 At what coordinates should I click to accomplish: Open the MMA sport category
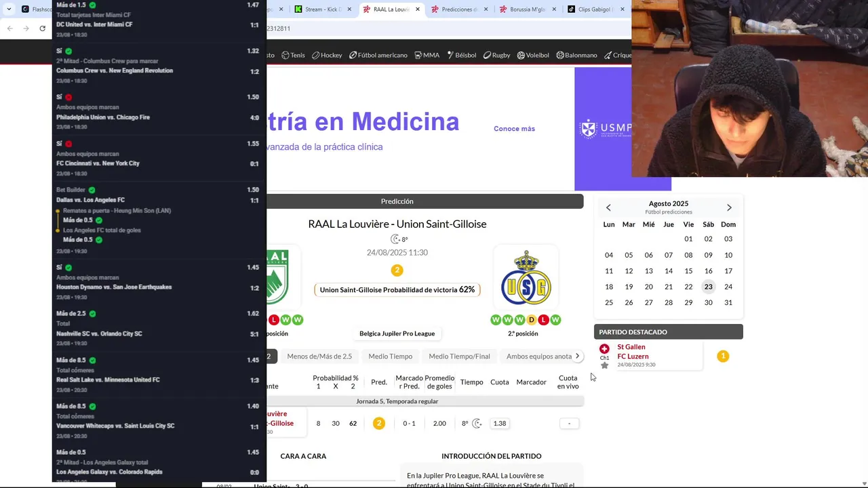pos(427,55)
